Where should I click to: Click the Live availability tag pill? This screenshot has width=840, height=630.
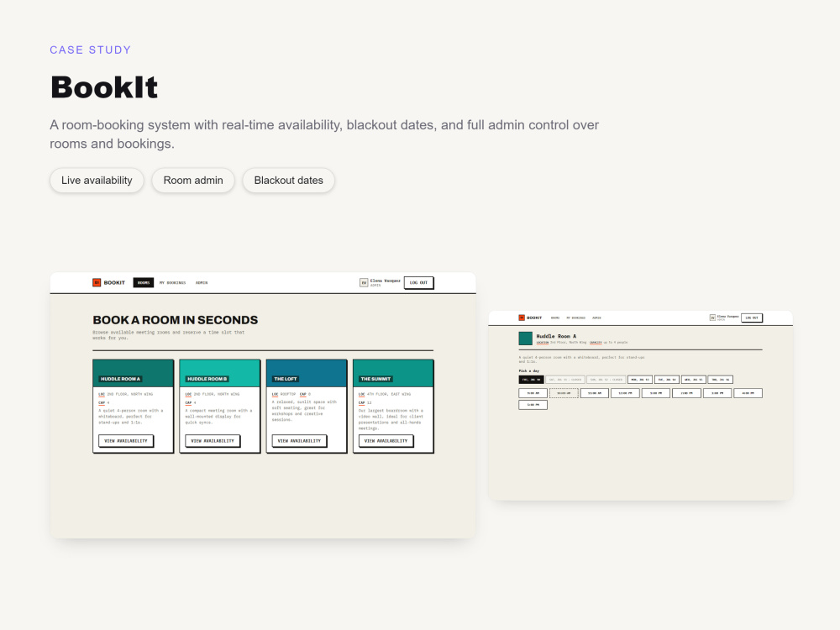click(x=97, y=181)
